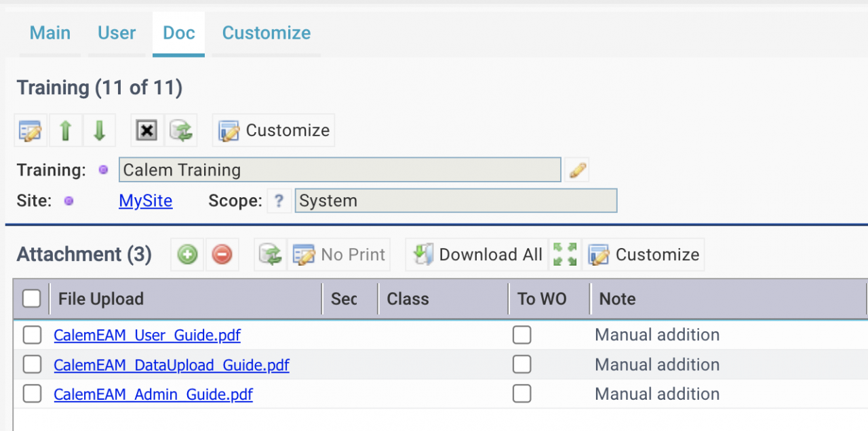Image resolution: width=868 pixels, height=431 pixels.
Task: Move to next record with green down arrow
Action: pos(99,130)
